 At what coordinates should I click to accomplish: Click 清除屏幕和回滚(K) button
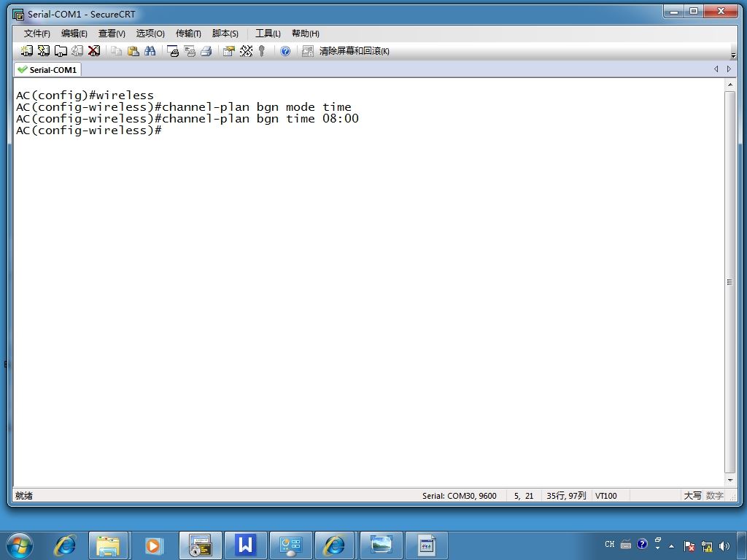(354, 51)
